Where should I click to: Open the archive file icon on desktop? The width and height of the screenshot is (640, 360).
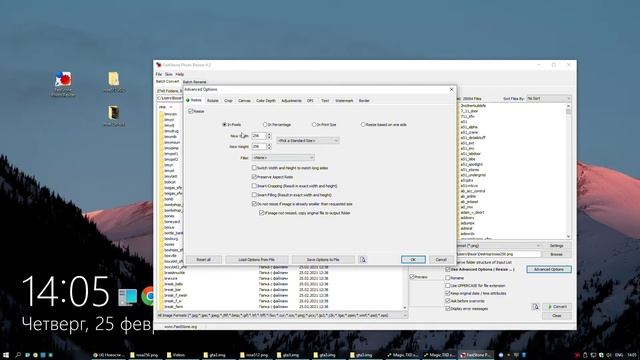coord(114,116)
